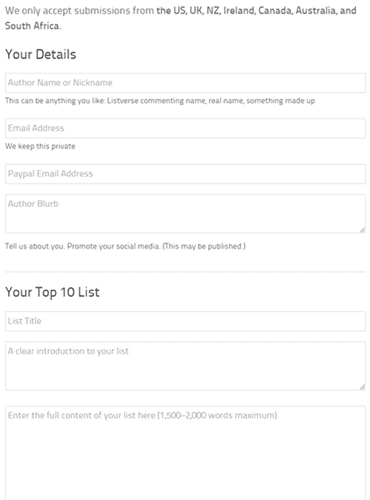Click the horizontal divider above Top 10 List
The image size is (370, 500).
click(185, 272)
